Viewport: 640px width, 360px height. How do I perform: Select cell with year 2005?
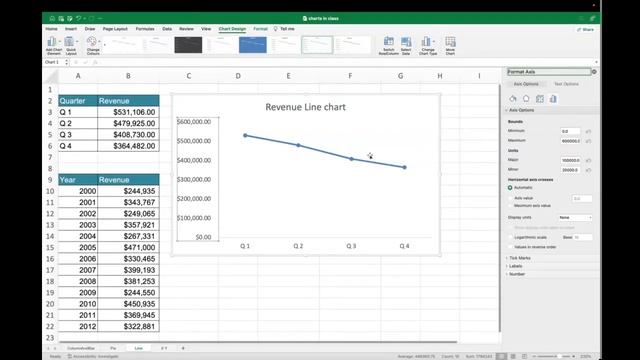78,247
